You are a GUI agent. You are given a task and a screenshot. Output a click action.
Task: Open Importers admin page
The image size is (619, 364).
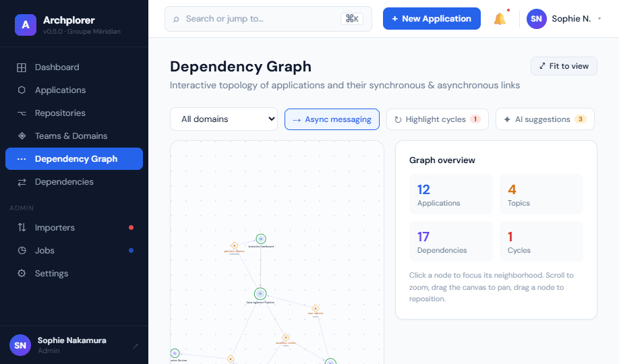click(x=74, y=227)
